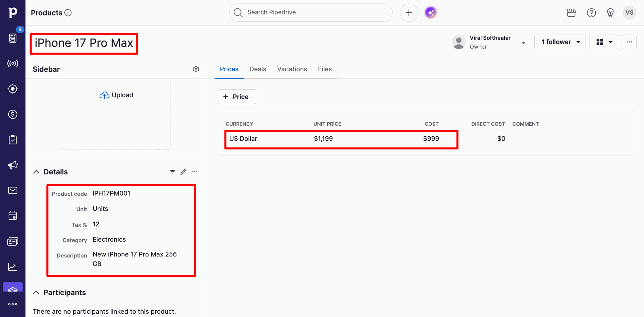
Task: Open Sidebar settings gear icon
Action: [x=196, y=69]
